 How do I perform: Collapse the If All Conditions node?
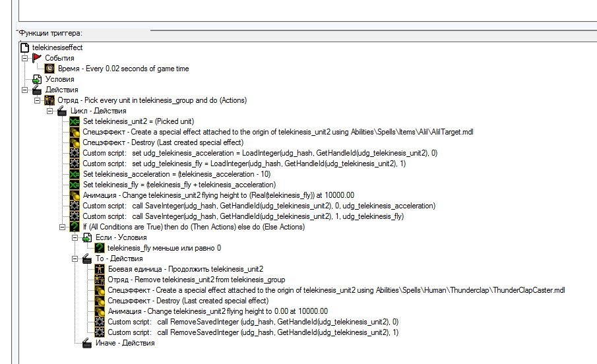pyautogui.click(x=63, y=227)
